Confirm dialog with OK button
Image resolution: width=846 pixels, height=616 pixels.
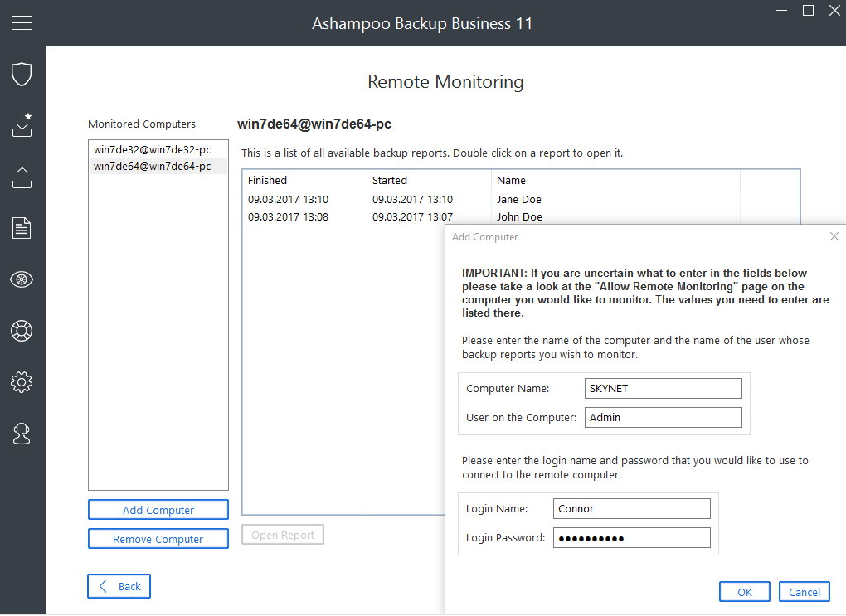(745, 592)
